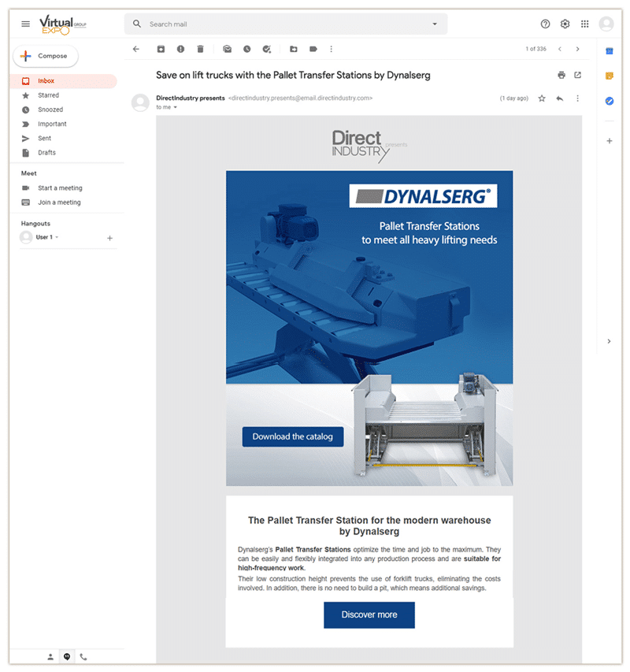Print the whole email
The width and height of the screenshot is (630, 672).
click(561, 75)
